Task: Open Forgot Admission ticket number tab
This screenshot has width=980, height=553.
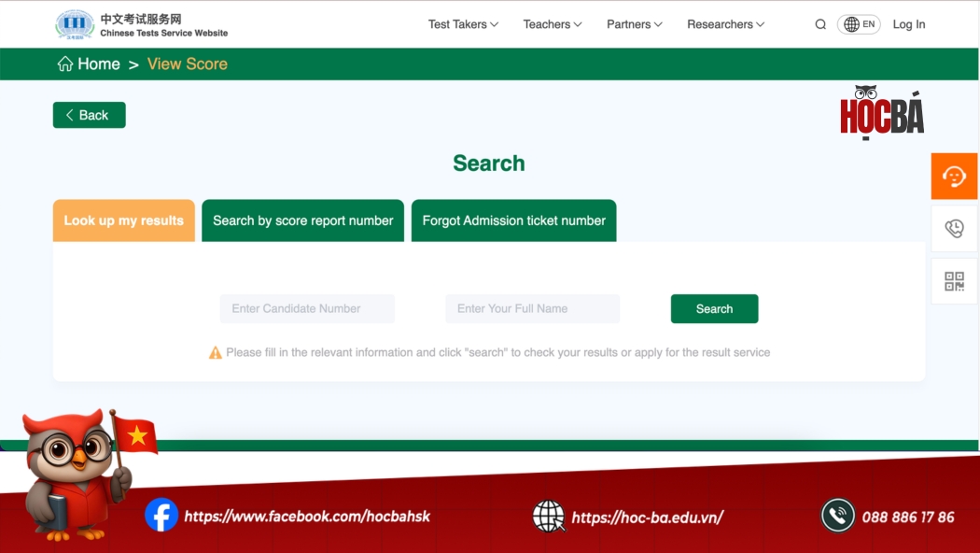Action: coord(513,220)
